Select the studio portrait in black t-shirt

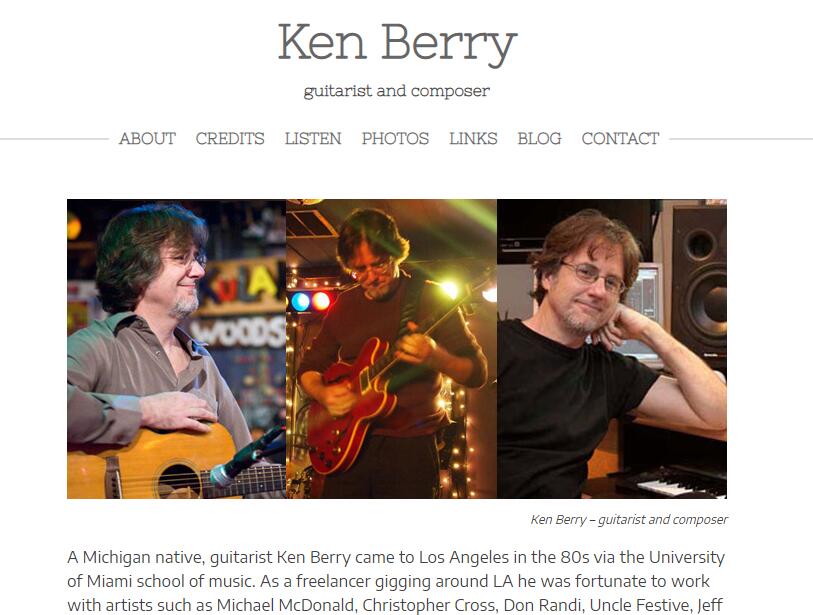(x=612, y=349)
